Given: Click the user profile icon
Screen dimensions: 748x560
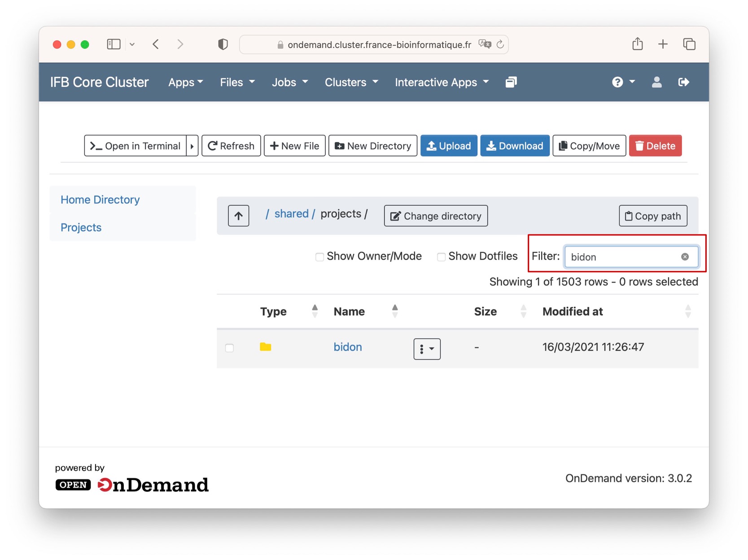Looking at the screenshot, I should coord(656,82).
